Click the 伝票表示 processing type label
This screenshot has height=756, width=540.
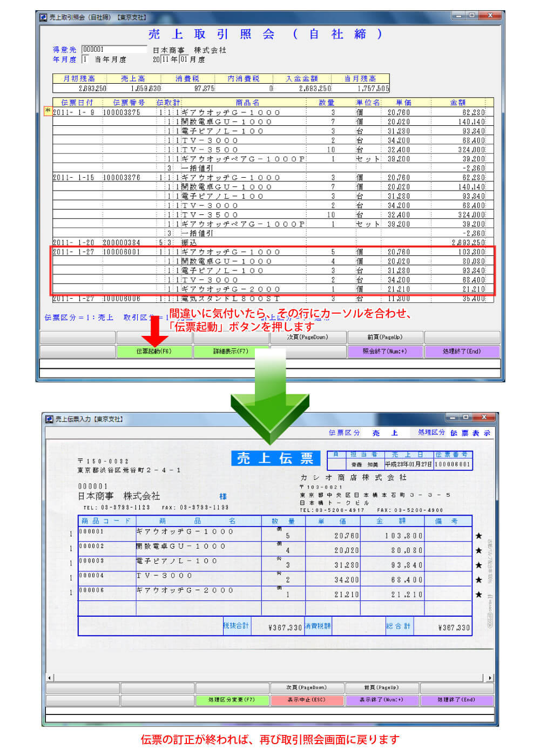470,433
